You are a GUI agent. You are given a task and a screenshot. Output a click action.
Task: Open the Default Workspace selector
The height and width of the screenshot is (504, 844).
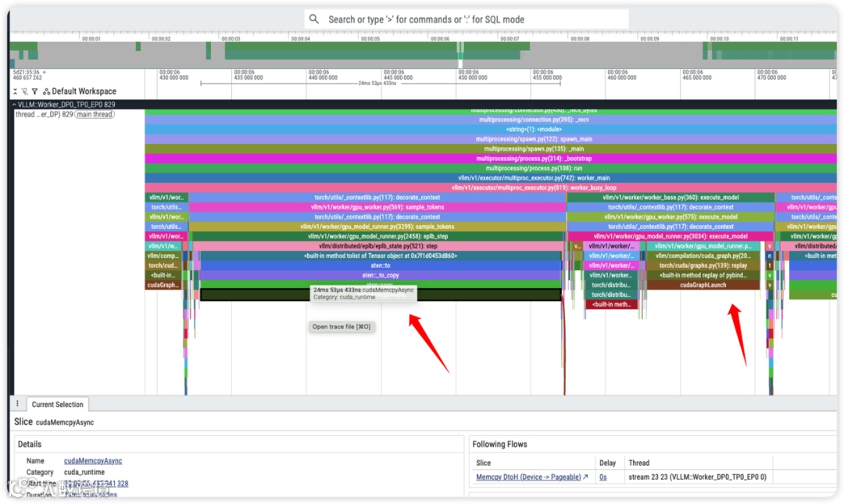click(80, 91)
